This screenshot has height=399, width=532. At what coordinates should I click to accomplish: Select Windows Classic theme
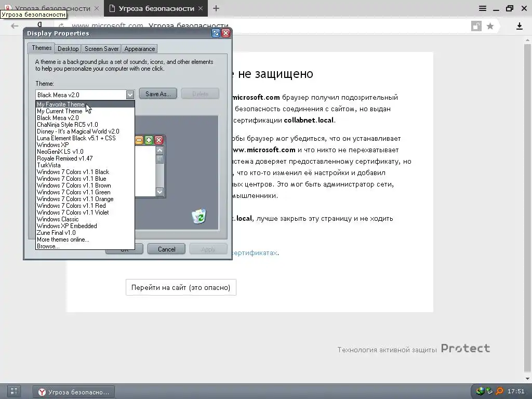pos(85,219)
